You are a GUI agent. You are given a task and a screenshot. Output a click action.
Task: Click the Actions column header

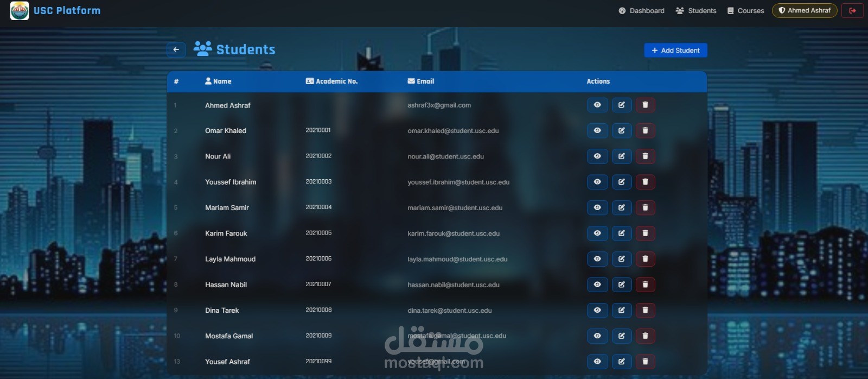point(598,81)
